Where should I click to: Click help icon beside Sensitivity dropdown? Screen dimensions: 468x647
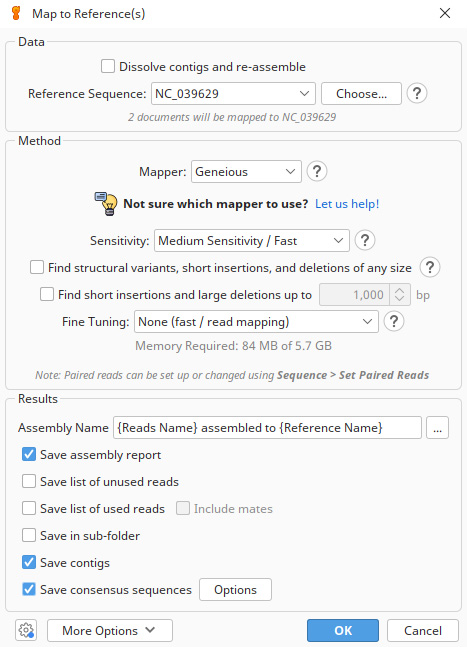point(364,240)
